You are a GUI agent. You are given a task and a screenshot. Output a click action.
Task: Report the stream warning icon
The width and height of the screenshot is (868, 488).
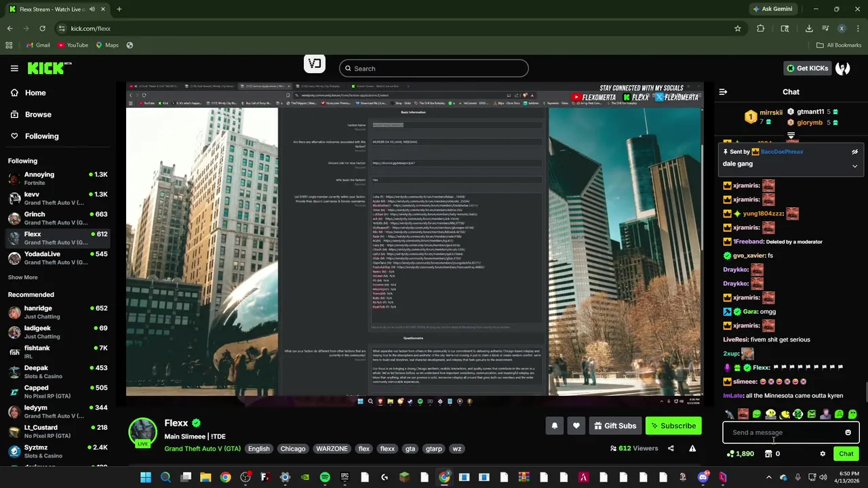692,448
